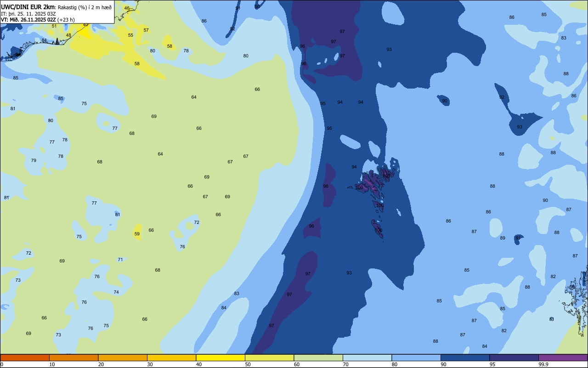Viewport: 588px width, 368px height.
Task: Click the humidity value '57' on the map
Action: coord(146,30)
